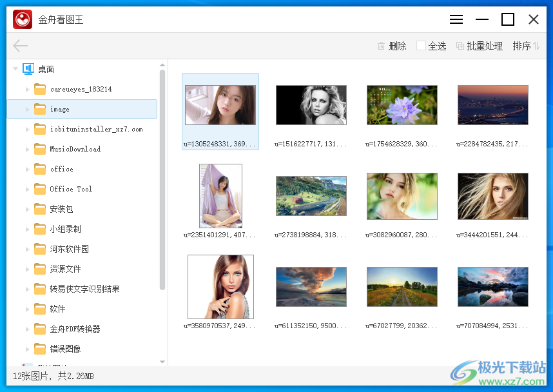Click the 错误图像 folder icon
The image size is (553, 392).
click(x=40, y=349)
